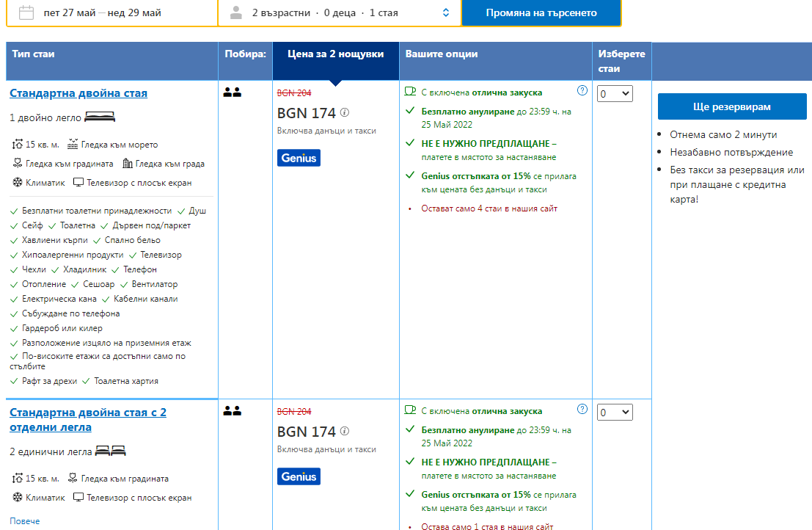
Task: Expand 'Повече' link for second room
Action: tap(25, 521)
